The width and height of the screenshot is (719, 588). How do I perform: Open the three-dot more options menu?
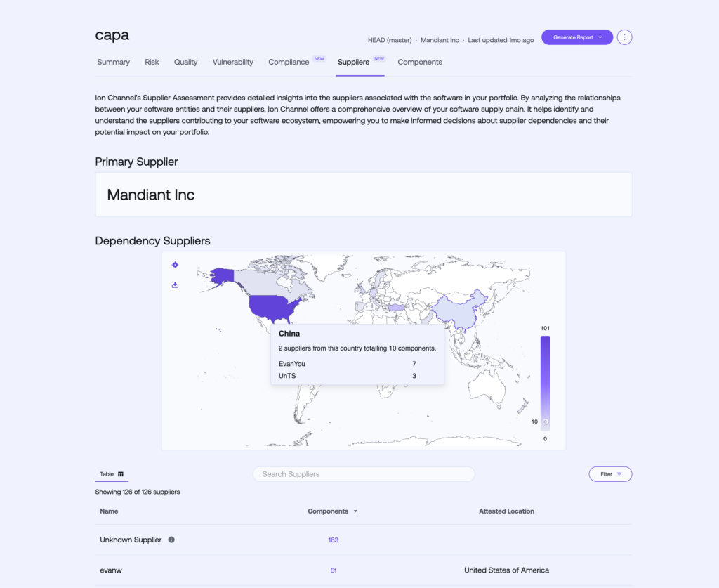click(x=624, y=37)
